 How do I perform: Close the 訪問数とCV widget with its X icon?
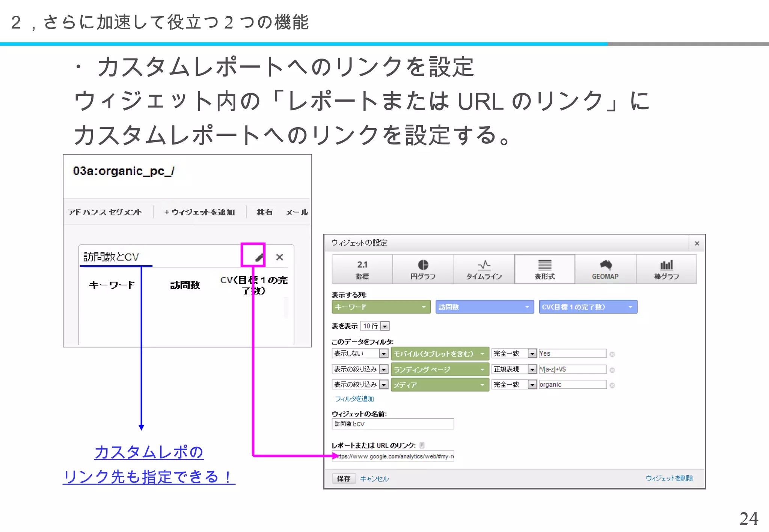(279, 257)
